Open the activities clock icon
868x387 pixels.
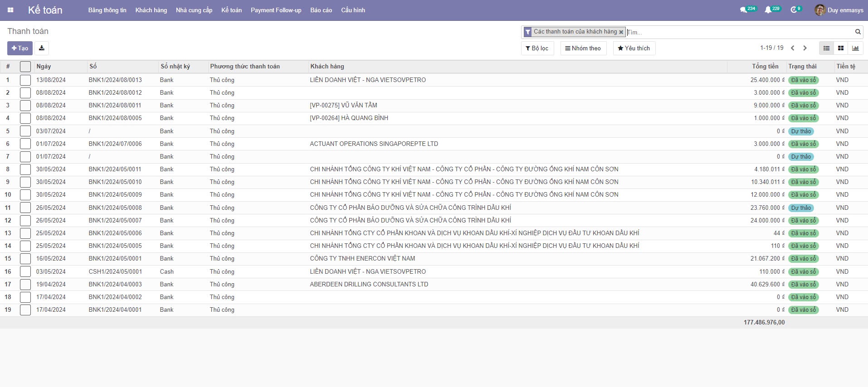pos(794,10)
